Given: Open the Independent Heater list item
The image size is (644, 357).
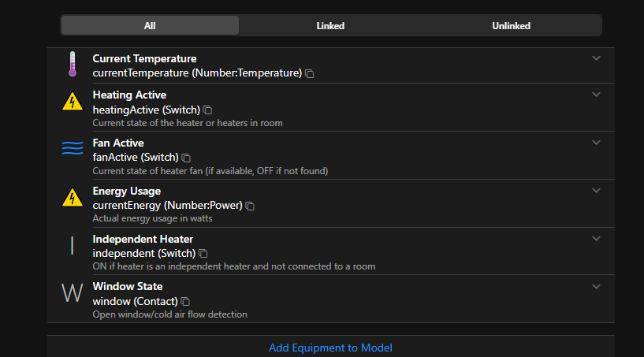Looking at the screenshot, I should pyautogui.click(x=315, y=251).
